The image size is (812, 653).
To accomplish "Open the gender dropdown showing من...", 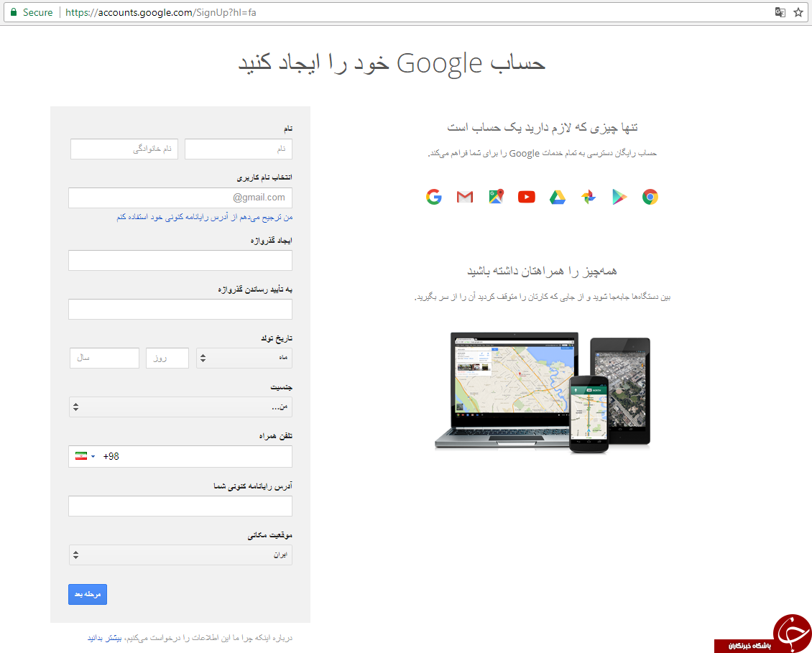I will (x=180, y=407).
